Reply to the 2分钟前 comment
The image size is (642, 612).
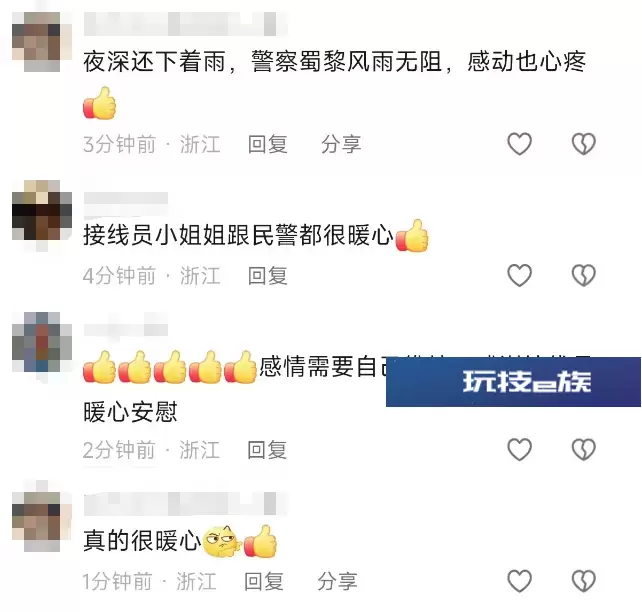[x=267, y=450]
